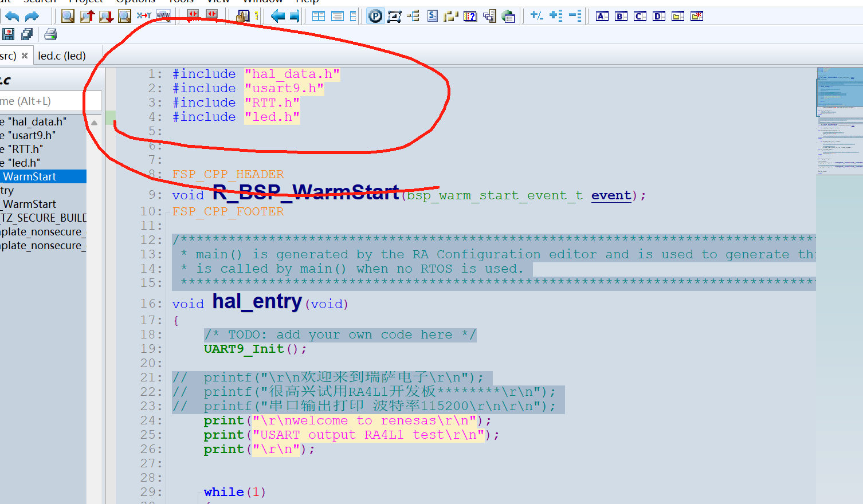Click the hand Jump To Definition icon

tap(242, 16)
